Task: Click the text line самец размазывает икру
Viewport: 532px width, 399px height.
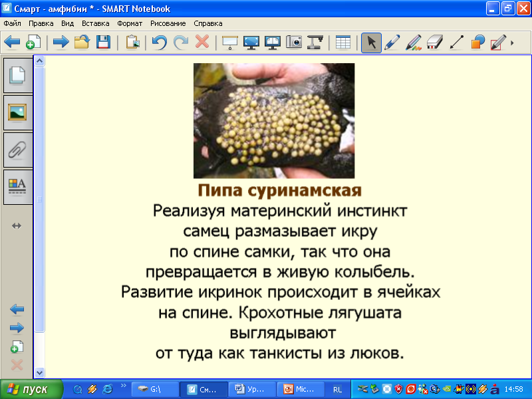Action: [x=280, y=231]
